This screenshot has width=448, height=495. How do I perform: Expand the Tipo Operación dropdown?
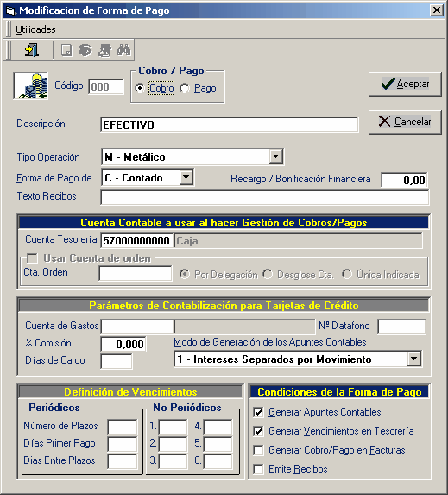[275, 156]
